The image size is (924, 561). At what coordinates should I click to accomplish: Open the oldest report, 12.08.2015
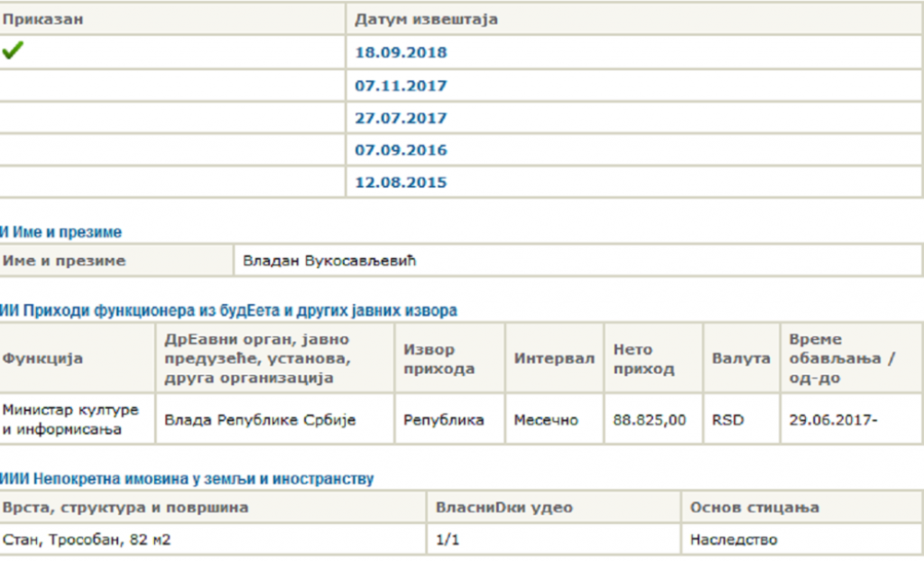click(401, 182)
